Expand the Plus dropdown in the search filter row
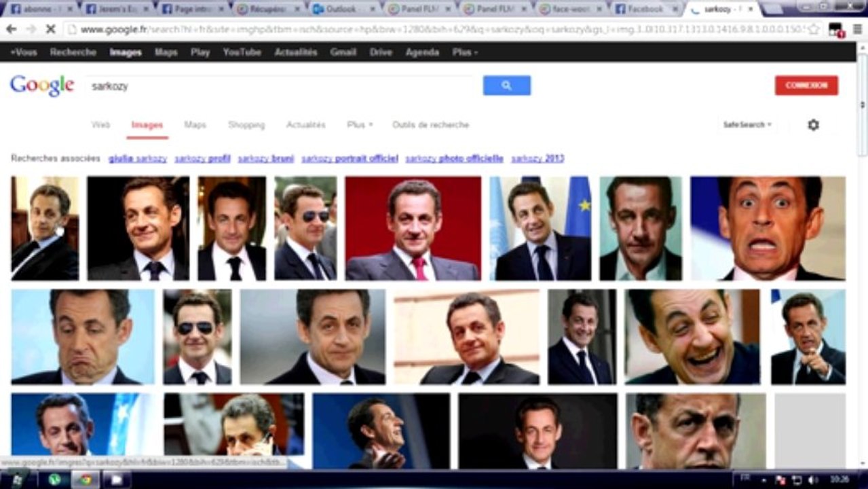This screenshot has height=489, width=868. coord(360,125)
